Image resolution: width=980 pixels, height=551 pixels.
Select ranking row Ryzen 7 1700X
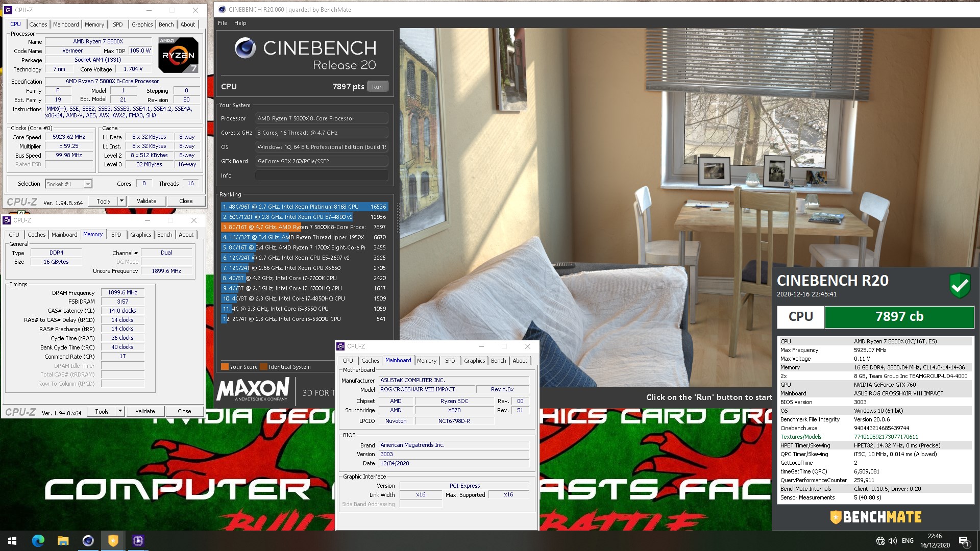pos(305,247)
